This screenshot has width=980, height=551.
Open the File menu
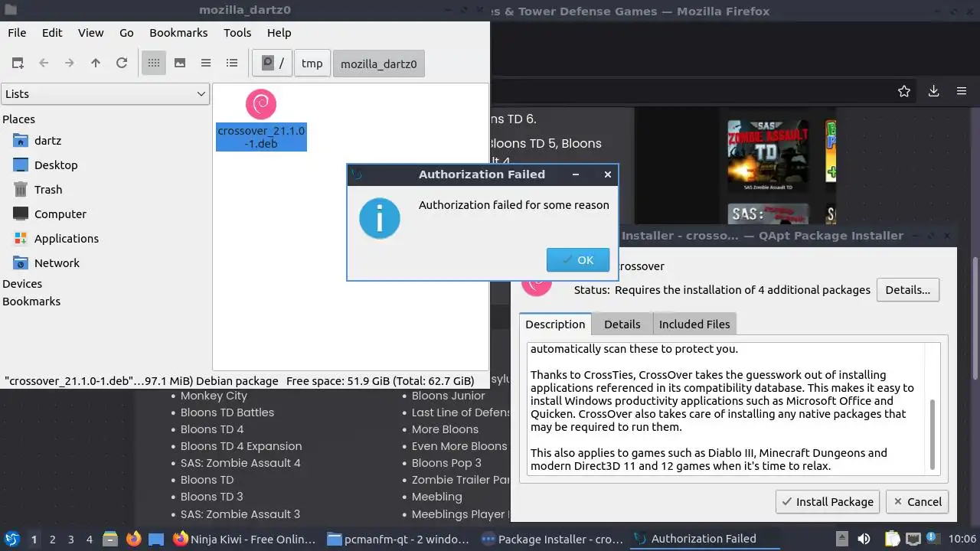[17, 32]
